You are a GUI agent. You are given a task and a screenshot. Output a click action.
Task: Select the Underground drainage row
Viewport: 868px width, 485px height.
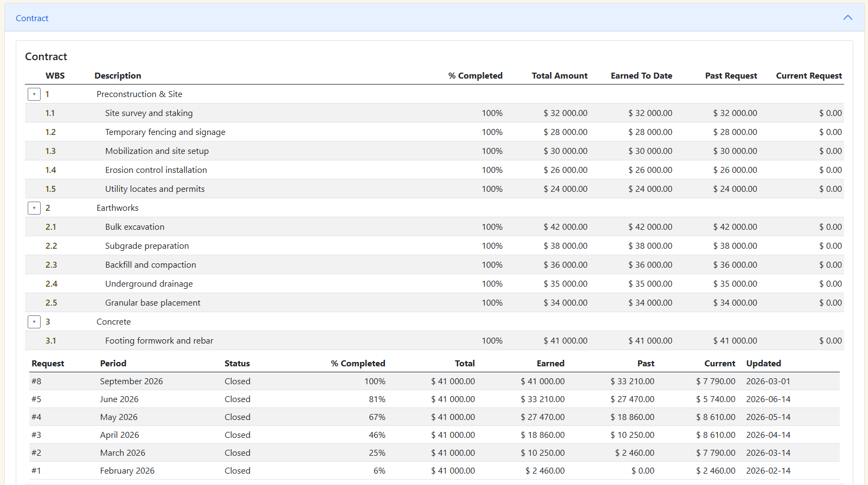(149, 284)
